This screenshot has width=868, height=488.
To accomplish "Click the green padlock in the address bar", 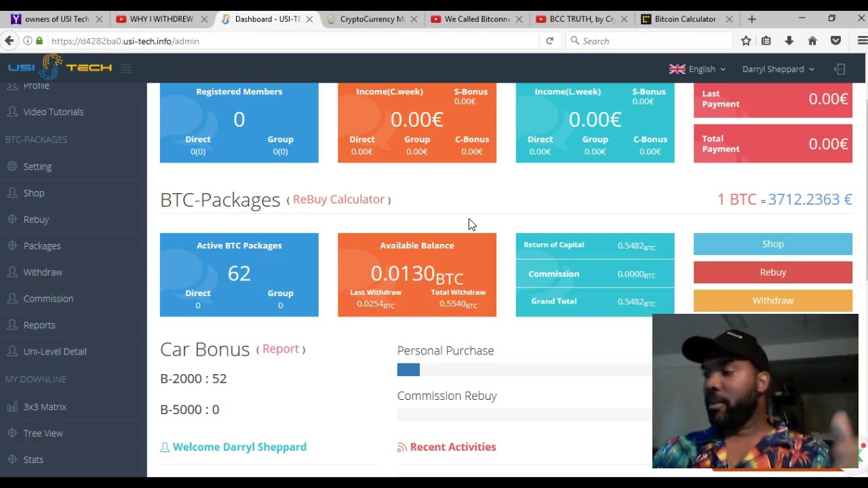I will click(x=39, y=41).
